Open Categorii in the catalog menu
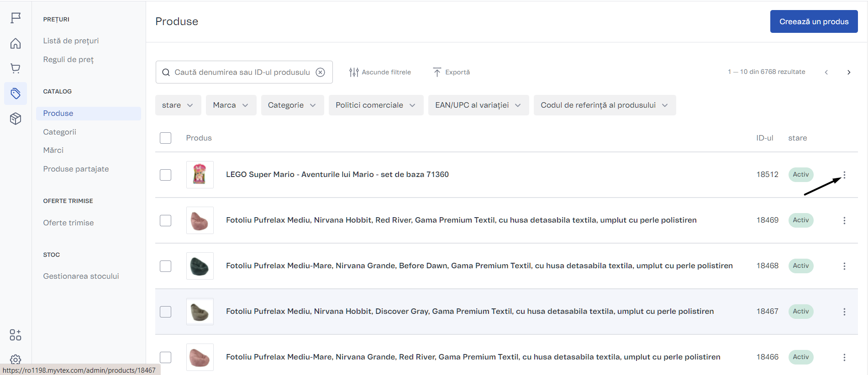The height and width of the screenshot is (375, 868). click(60, 132)
